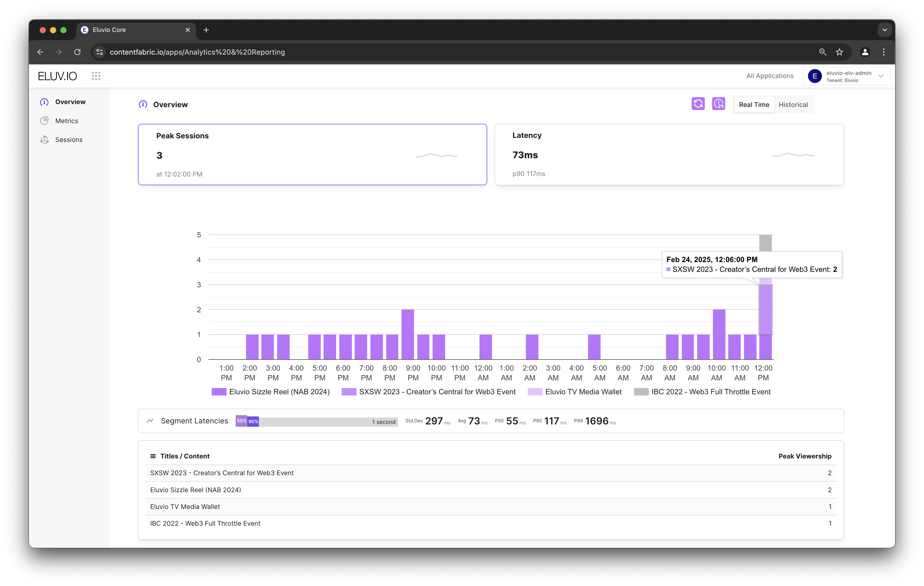Click the Metrics pie chart icon in sidebar
The width and height of the screenshot is (924, 586).
(45, 121)
